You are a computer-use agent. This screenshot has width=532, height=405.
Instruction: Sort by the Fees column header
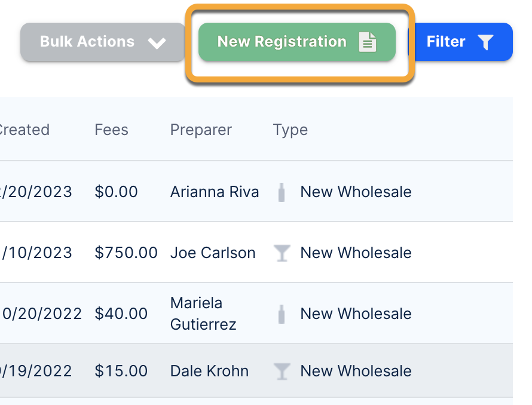(x=111, y=130)
